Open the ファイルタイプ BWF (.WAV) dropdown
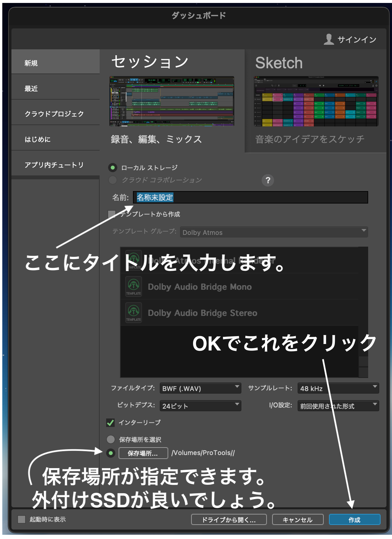Viewport: 392px width, 539px height. click(200, 388)
